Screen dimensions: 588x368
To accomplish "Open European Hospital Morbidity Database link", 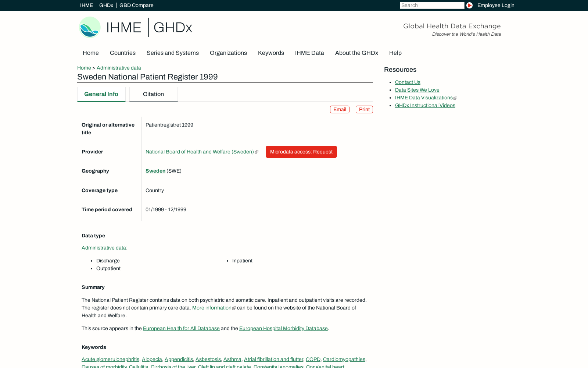I will (283, 328).
